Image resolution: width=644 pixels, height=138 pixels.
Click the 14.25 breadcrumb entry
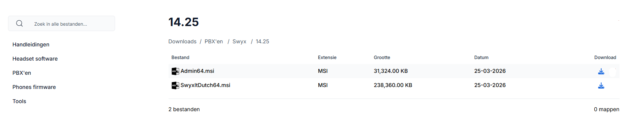(262, 41)
